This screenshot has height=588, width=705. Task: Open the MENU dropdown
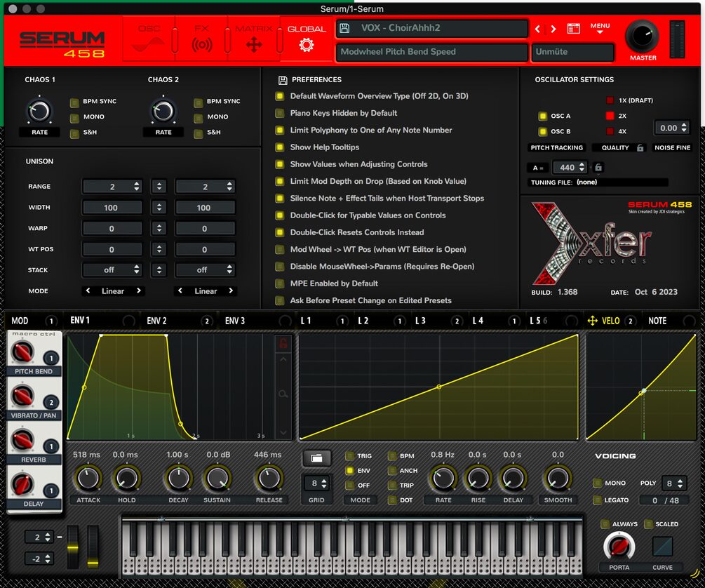click(600, 28)
